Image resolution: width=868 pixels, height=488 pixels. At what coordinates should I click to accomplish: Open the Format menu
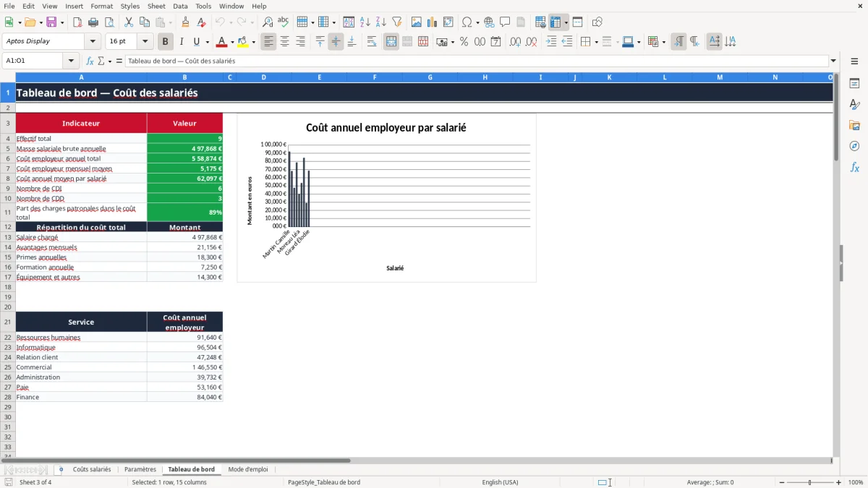point(101,6)
